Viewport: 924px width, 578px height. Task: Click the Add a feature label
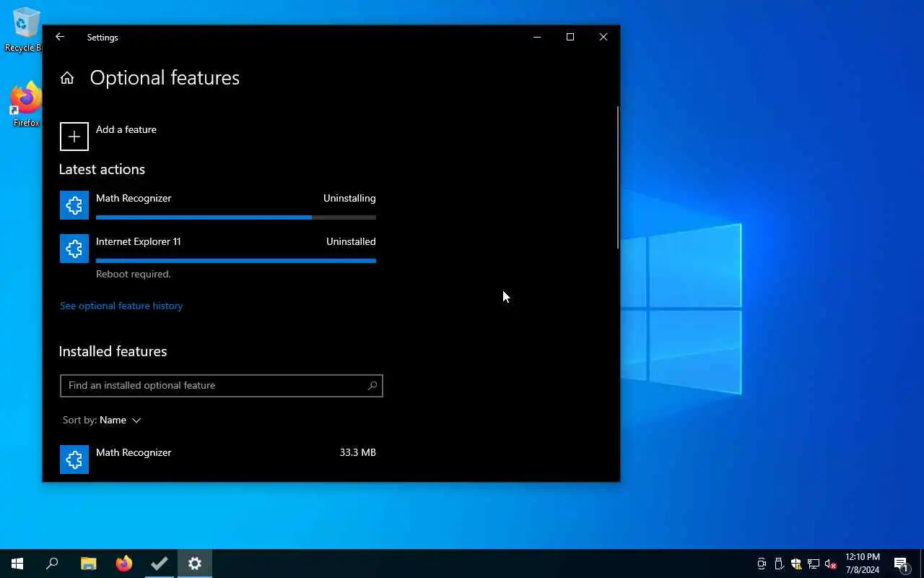coord(126,130)
